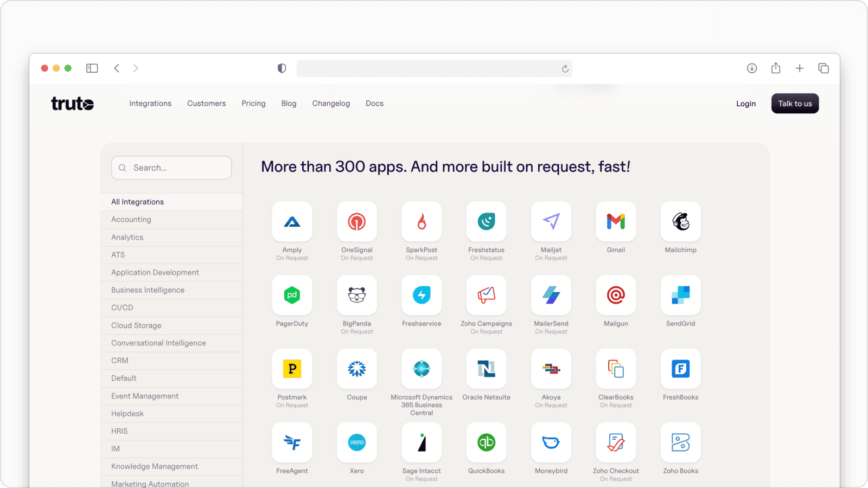Open the Blog nav link
The height and width of the screenshot is (488, 868).
(x=289, y=104)
